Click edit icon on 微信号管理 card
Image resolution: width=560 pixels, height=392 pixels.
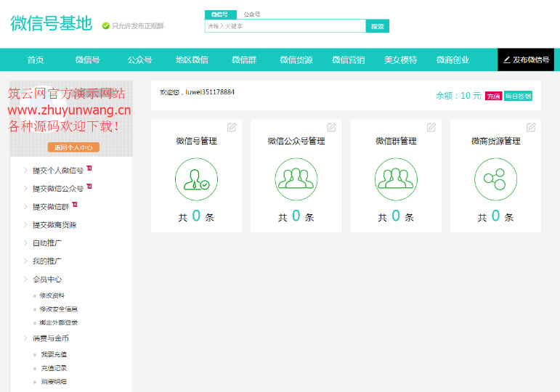tap(232, 127)
